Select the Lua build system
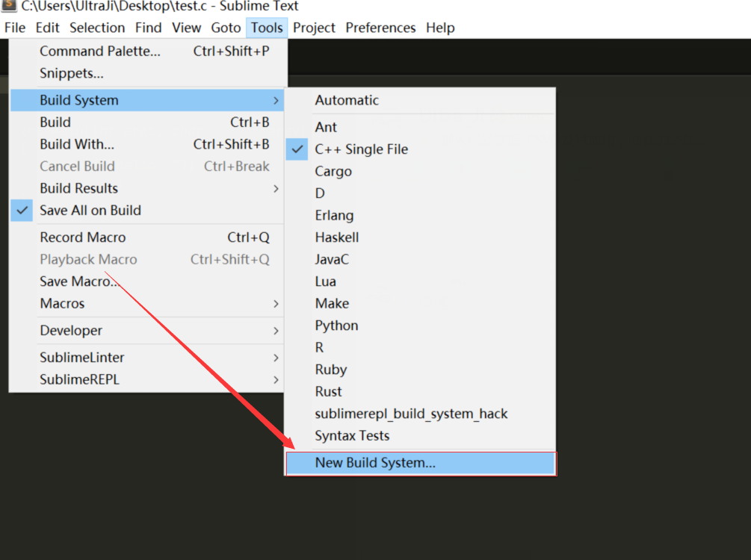 (x=421, y=281)
